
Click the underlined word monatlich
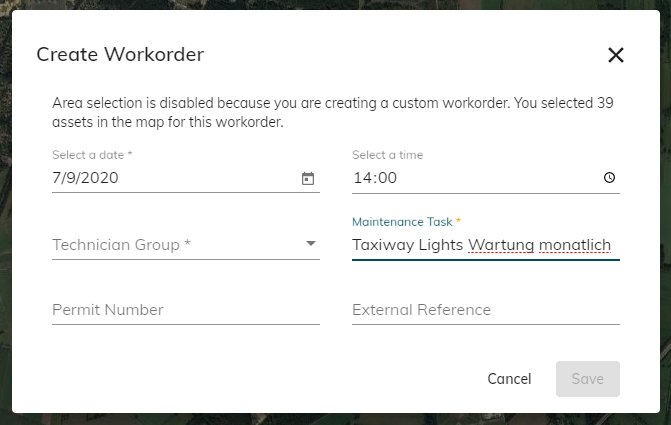574,244
